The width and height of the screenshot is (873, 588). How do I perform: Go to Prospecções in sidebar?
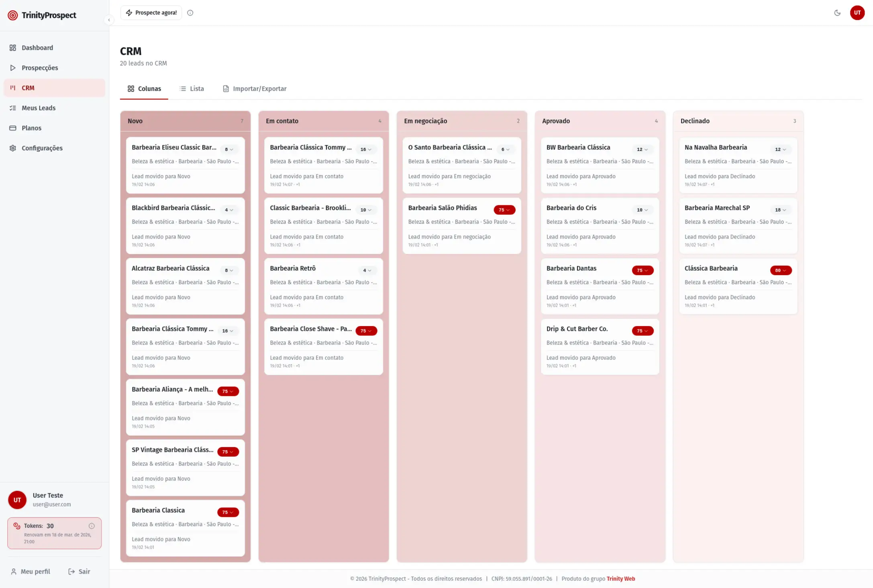[40, 68]
